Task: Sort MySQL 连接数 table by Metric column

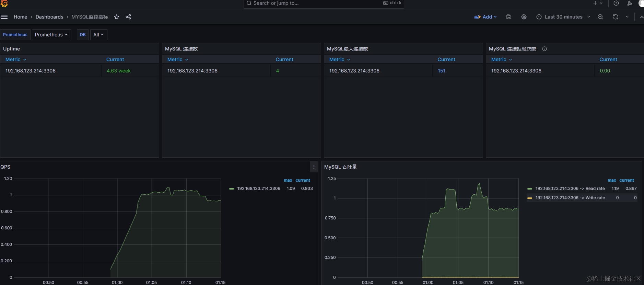Action: [x=178, y=59]
